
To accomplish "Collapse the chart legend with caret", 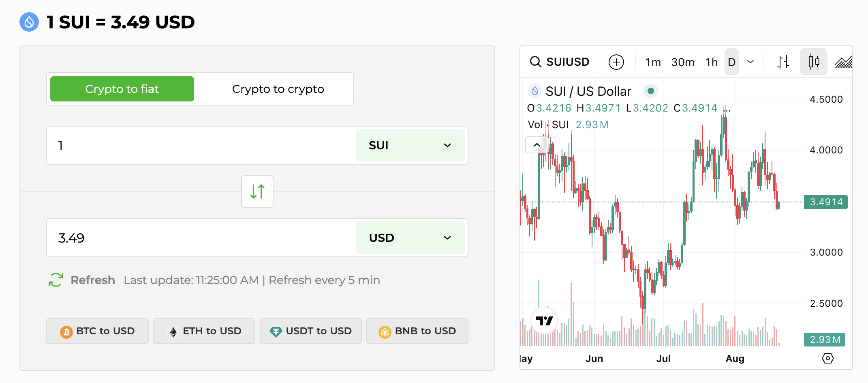I will click(x=537, y=145).
